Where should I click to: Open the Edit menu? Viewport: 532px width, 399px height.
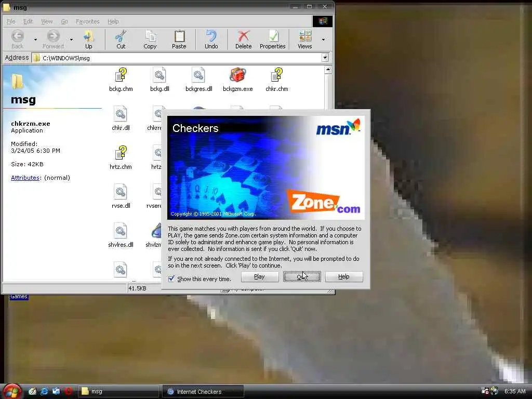[28, 21]
